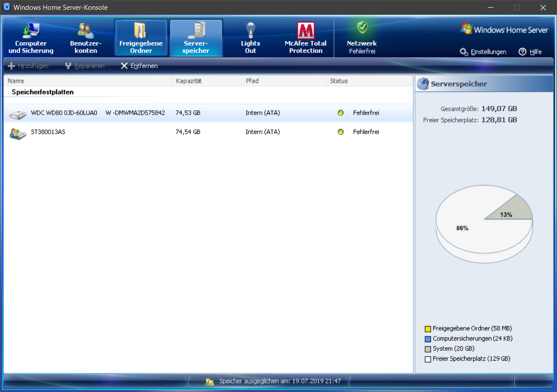Click Intern (ATA) in the WDC row

click(x=263, y=113)
